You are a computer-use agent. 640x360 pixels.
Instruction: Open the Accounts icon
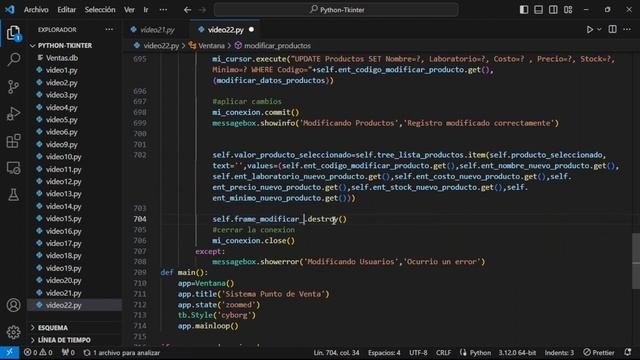13,305
